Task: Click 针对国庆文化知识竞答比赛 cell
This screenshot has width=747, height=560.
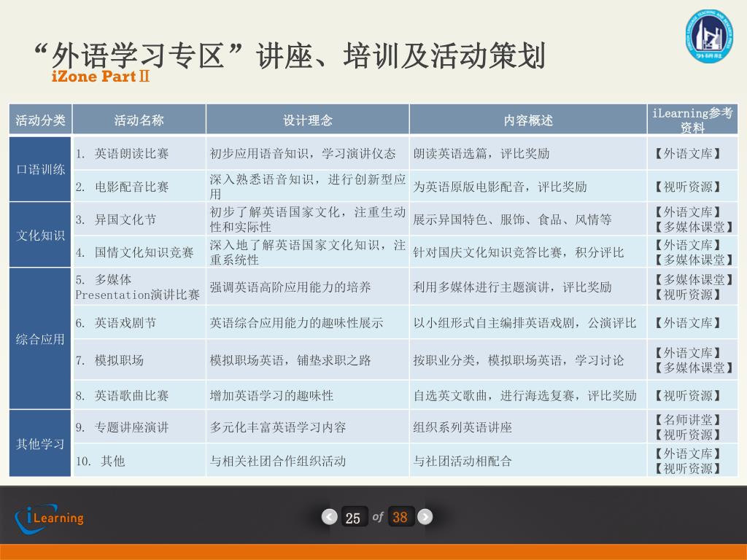Action: tap(528, 252)
